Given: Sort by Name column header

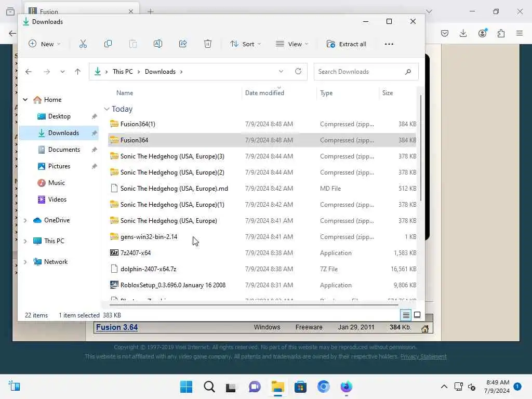Looking at the screenshot, I should (x=125, y=92).
